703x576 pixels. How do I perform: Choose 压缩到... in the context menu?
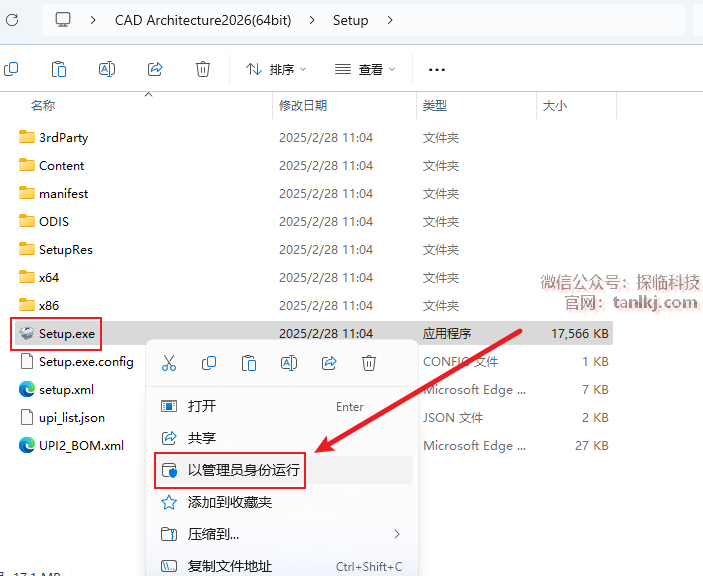[x=282, y=534]
